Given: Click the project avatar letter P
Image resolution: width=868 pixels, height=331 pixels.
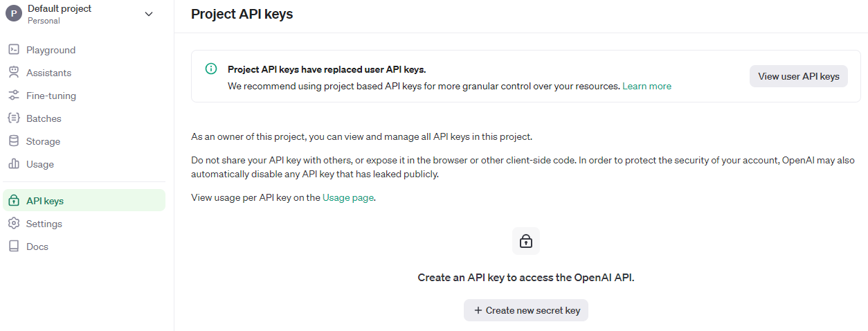Looking at the screenshot, I should (14, 14).
